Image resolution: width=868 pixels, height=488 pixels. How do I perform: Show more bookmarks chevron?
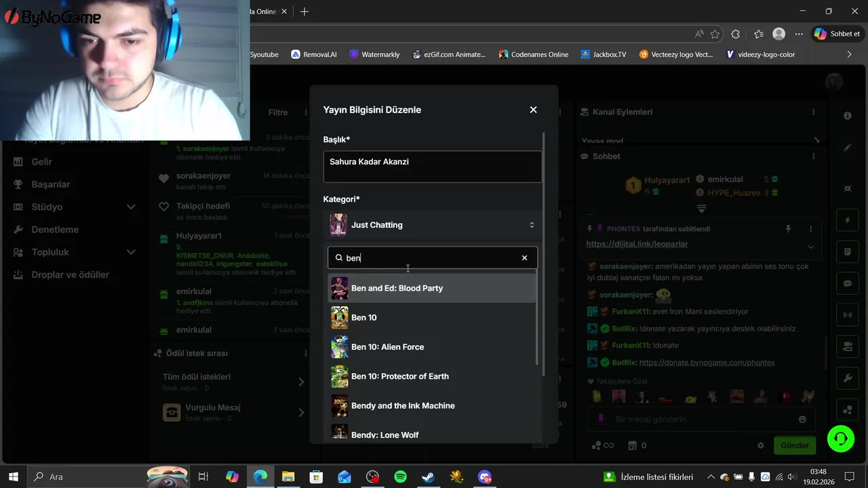[x=849, y=54]
